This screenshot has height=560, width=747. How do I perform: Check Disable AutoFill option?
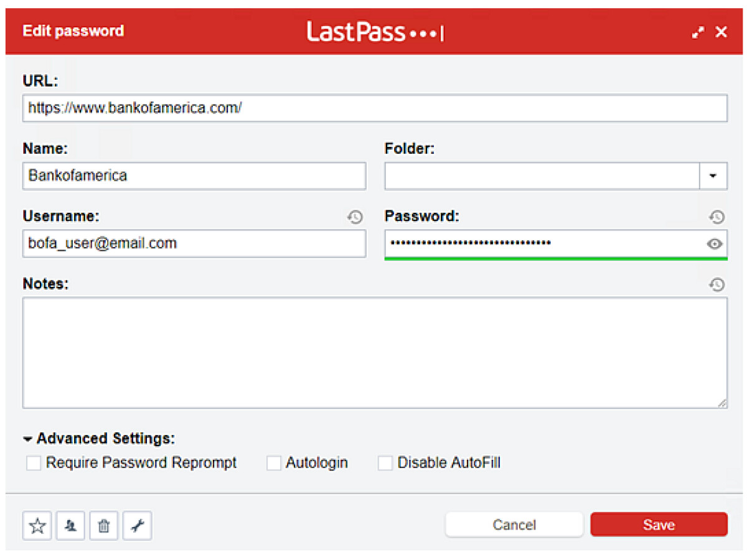(x=385, y=463)
